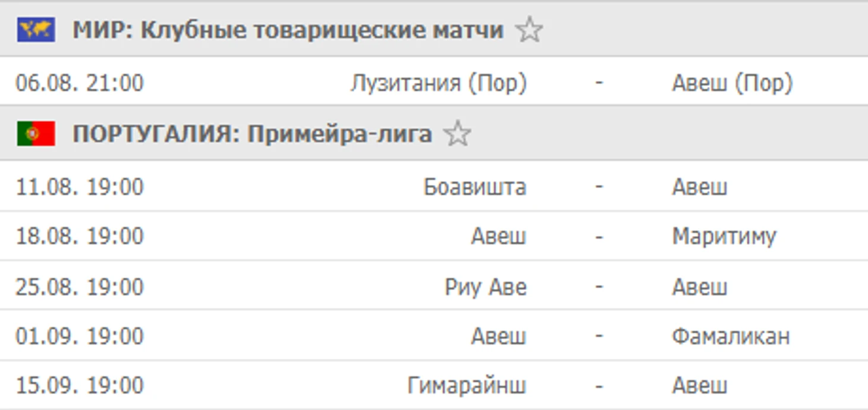Click the Гимарайнш team name
This screenshot has width=868, height=410.
pyautogui.click(x=467, y=385)
